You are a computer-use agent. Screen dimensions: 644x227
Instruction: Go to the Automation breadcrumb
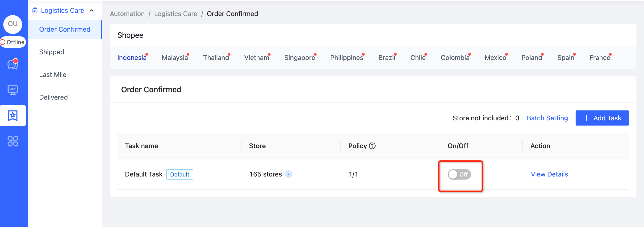(127, 14)
